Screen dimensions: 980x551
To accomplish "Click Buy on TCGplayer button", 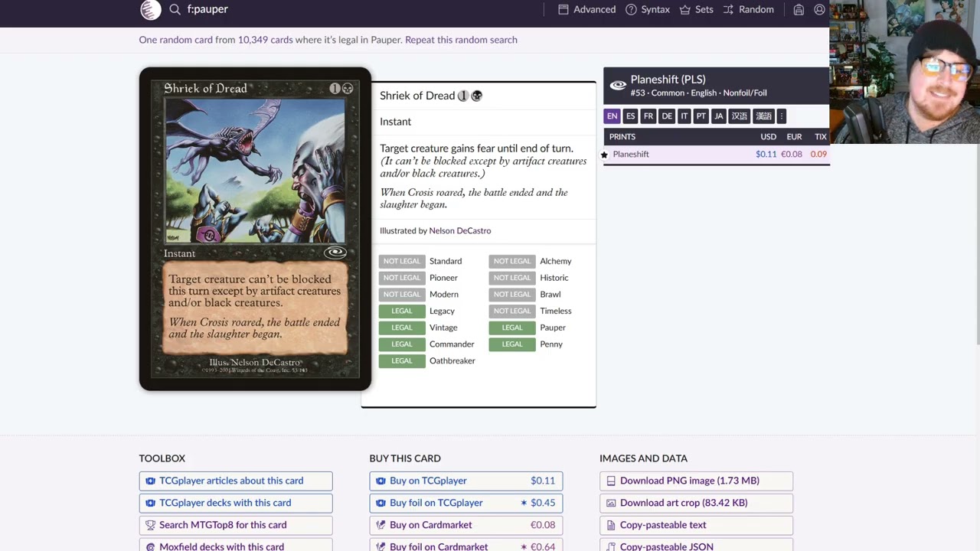I will [x=466, y=481].
